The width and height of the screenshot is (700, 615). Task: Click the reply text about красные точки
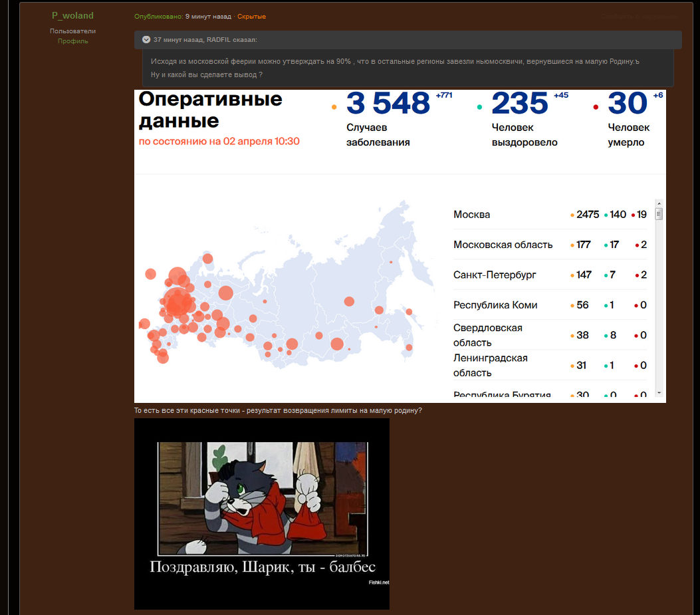[x=278, y=410]
